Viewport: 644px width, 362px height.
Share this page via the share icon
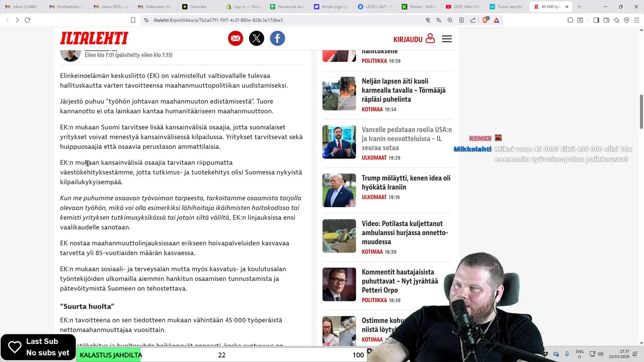(x=473, y=20)
